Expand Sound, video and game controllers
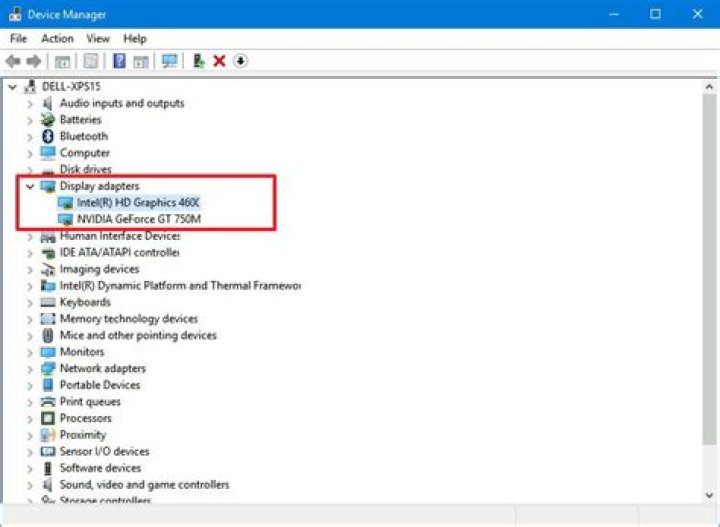The width and height of the screenshot is (720, 527). tap(30, 485)
